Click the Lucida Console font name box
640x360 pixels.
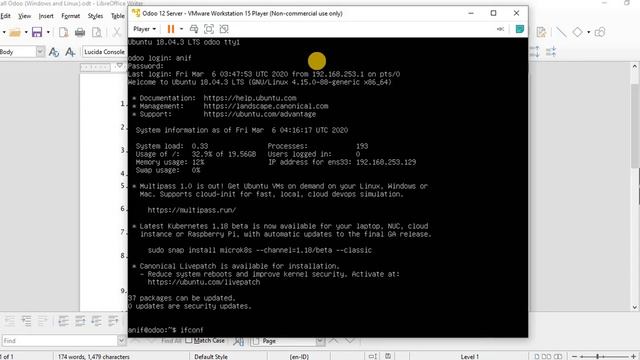pos(104,52)
